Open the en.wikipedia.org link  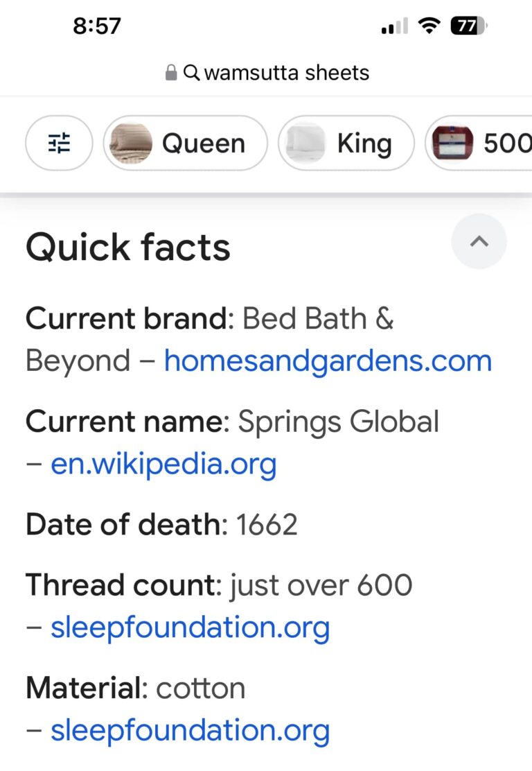163,463
